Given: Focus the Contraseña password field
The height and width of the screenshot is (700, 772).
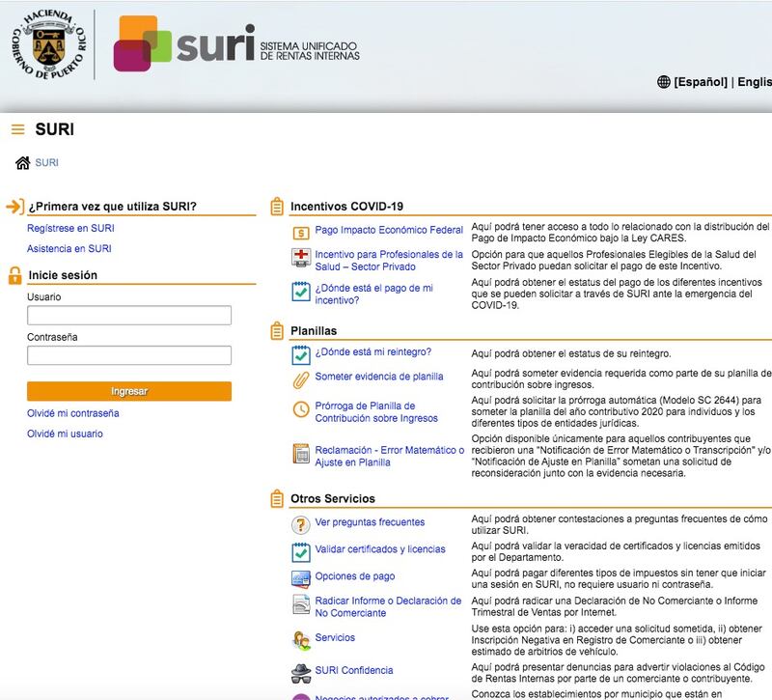Looking at the screenshot, I should click(x=129, y=355).
